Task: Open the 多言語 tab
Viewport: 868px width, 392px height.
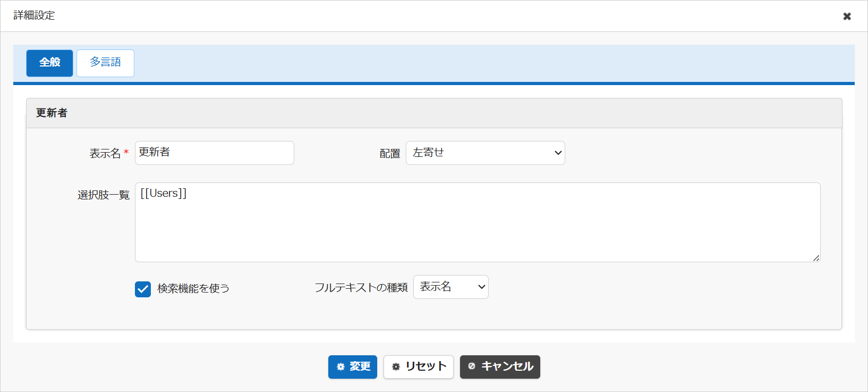Action: click(105, 63)
